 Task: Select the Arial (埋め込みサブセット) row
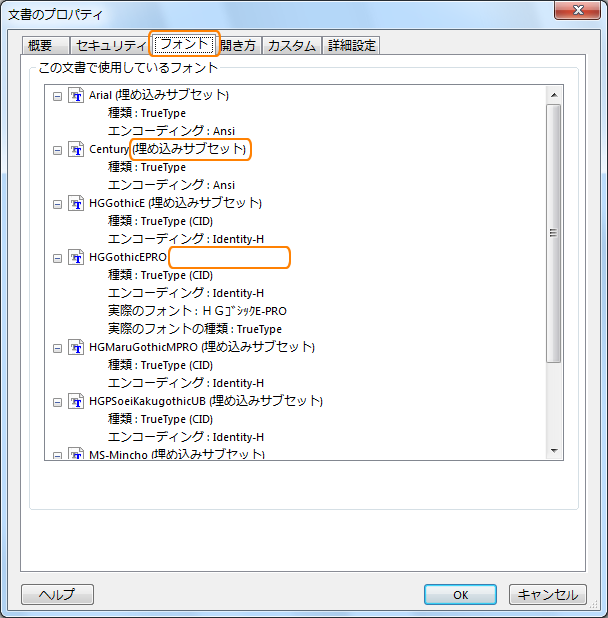tap(159, 95)
